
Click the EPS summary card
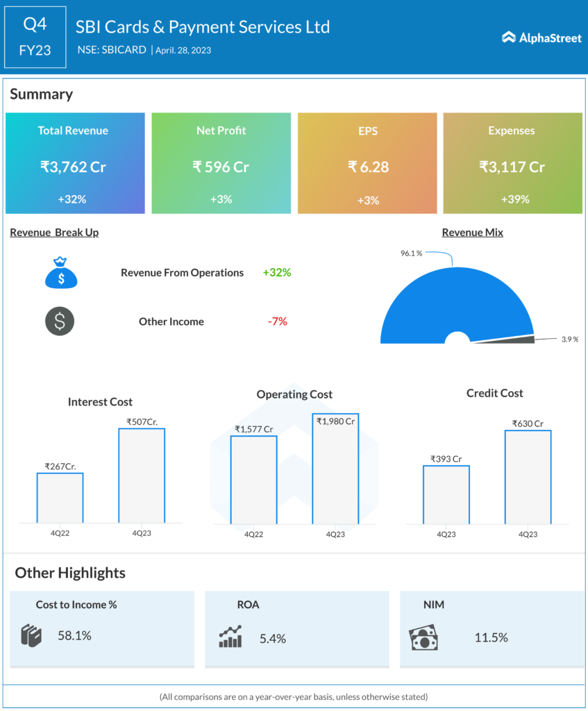click(367, 163)
